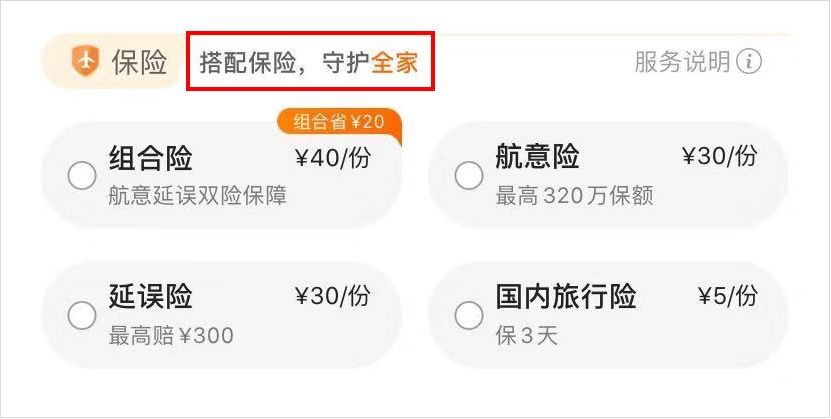Viewport: 831px width, 419px height.
Task: Tap the ¥5/份 price on 国内旅行险
Action: 727,296
